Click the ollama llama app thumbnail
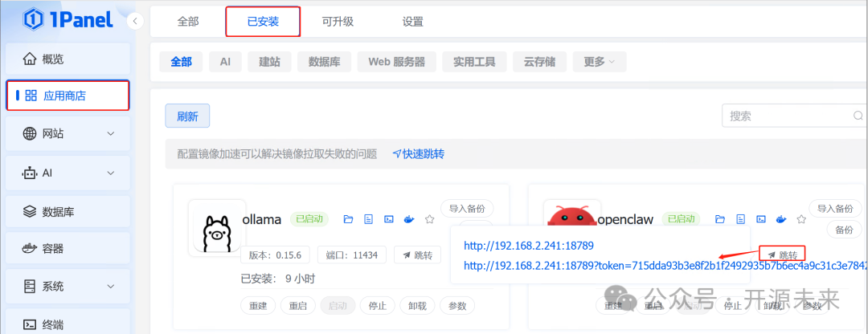Screen dimensions: 868x334 (217, 228)
